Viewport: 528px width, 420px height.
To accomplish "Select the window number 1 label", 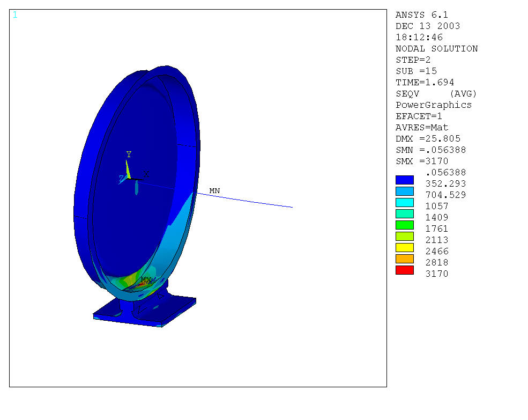I will point(15,15).
